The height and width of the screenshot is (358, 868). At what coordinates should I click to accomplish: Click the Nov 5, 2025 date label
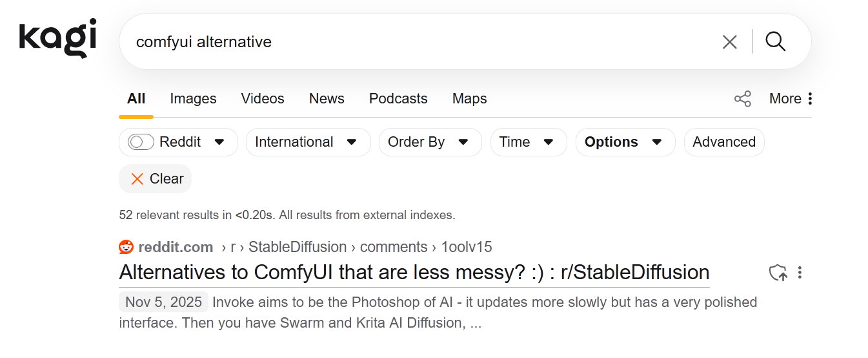(163, 302)
